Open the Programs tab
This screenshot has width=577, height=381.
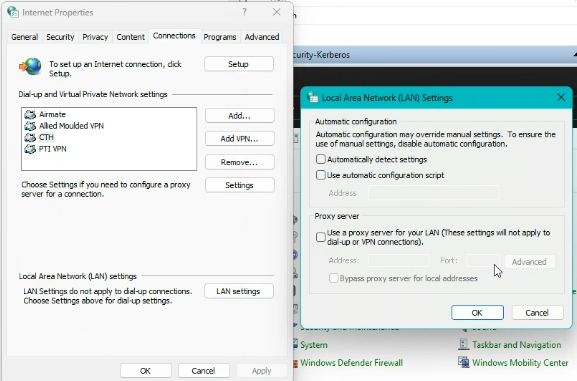220,37
